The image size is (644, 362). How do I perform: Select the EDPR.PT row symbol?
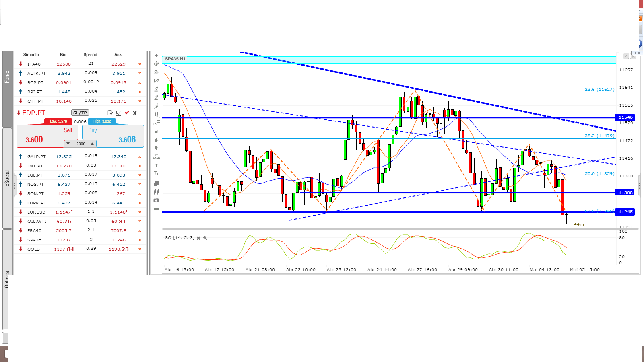pos(37,203)
